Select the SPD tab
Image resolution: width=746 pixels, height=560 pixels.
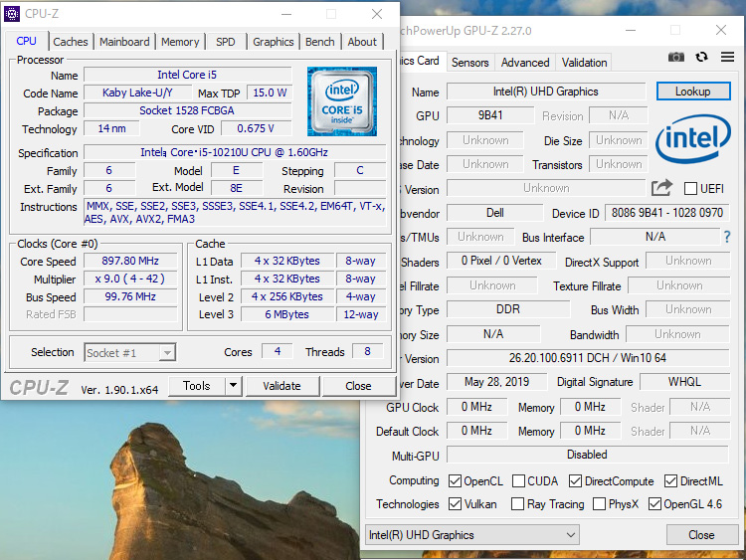[x=226, y=42]
